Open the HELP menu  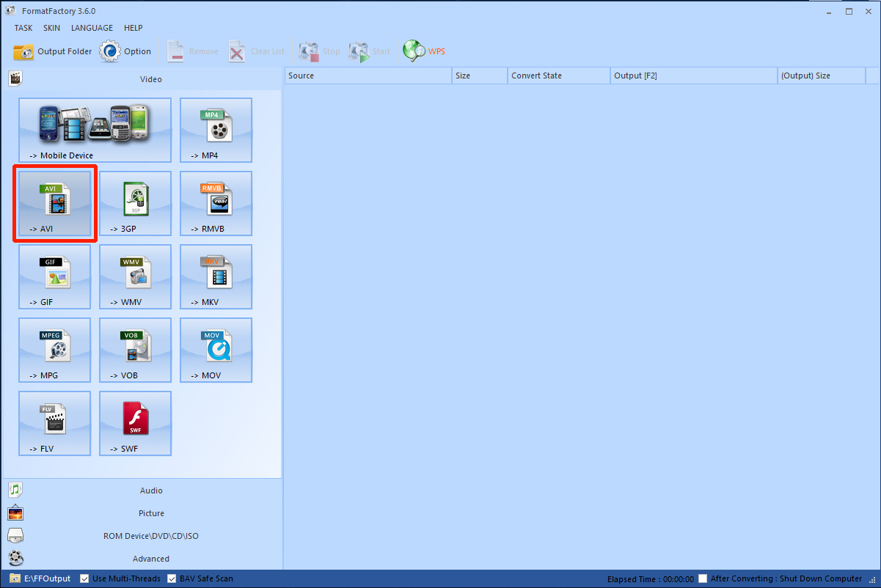tap(134, 28)
